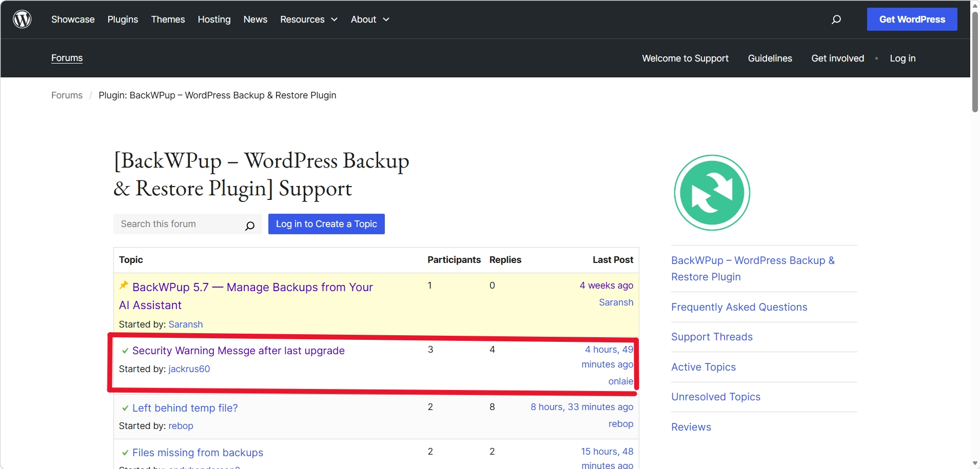Viewport: 980px width, 469px height.
Task: Open Left behind temp file topic
Action: pyautogui.click(x=185, y=408)
